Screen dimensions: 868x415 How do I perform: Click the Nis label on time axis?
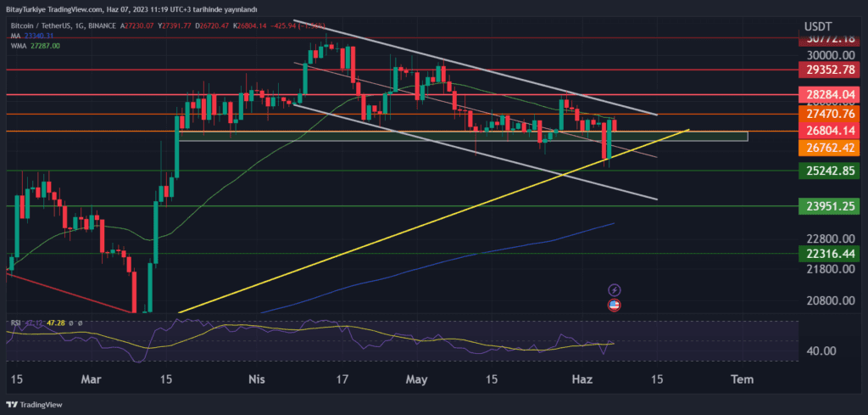click(255, 379)
